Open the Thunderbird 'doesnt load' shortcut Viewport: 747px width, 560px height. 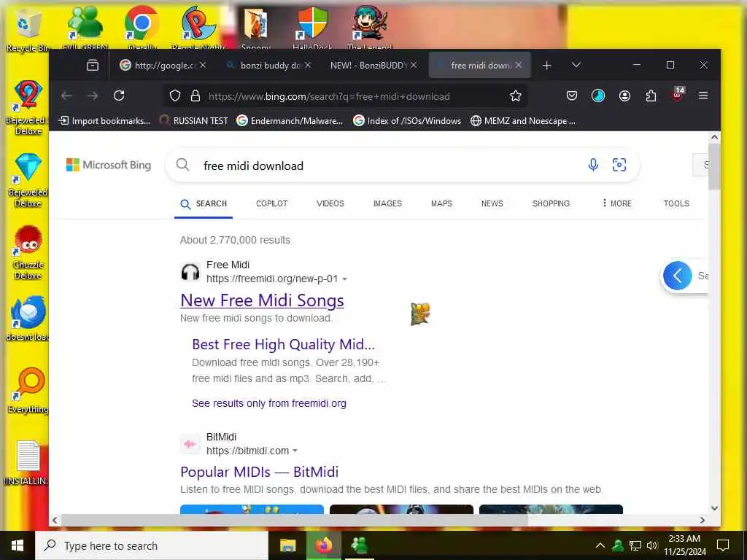[x=28, y=318]
